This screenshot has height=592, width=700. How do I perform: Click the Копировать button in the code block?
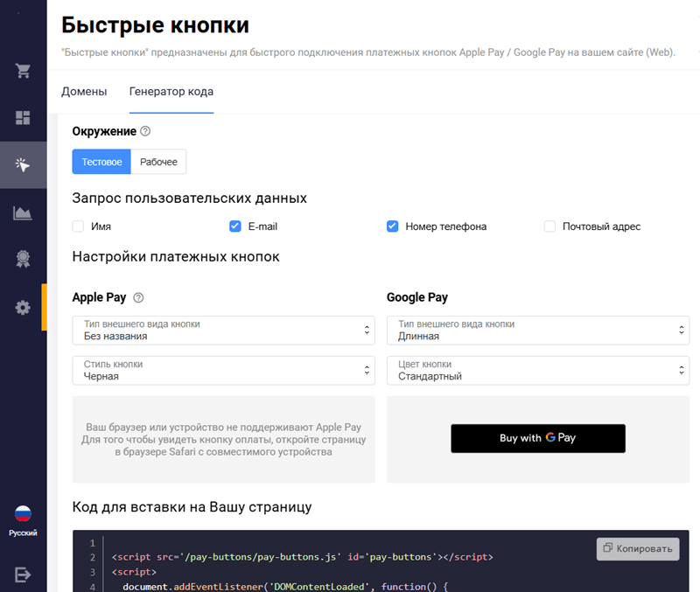point(638,549)
